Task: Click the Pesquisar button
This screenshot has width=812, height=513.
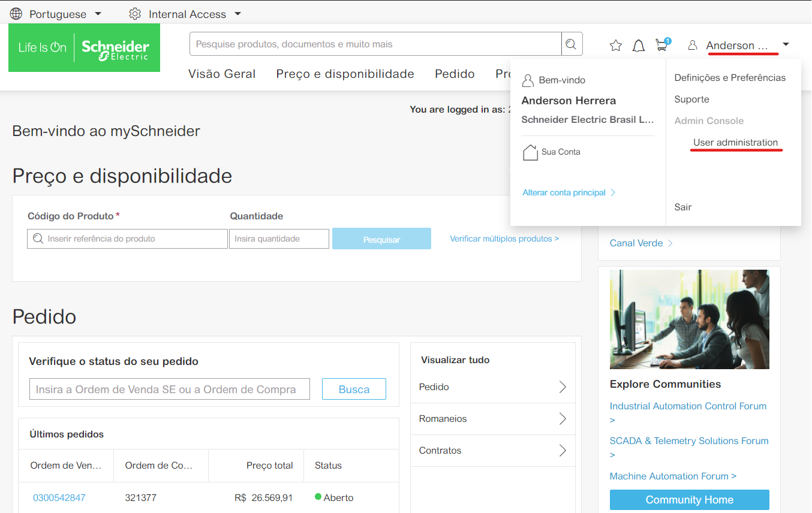Action: (381, 239)
